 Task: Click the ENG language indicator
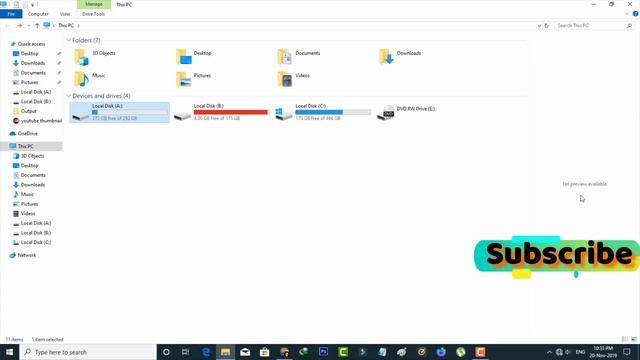580,352
